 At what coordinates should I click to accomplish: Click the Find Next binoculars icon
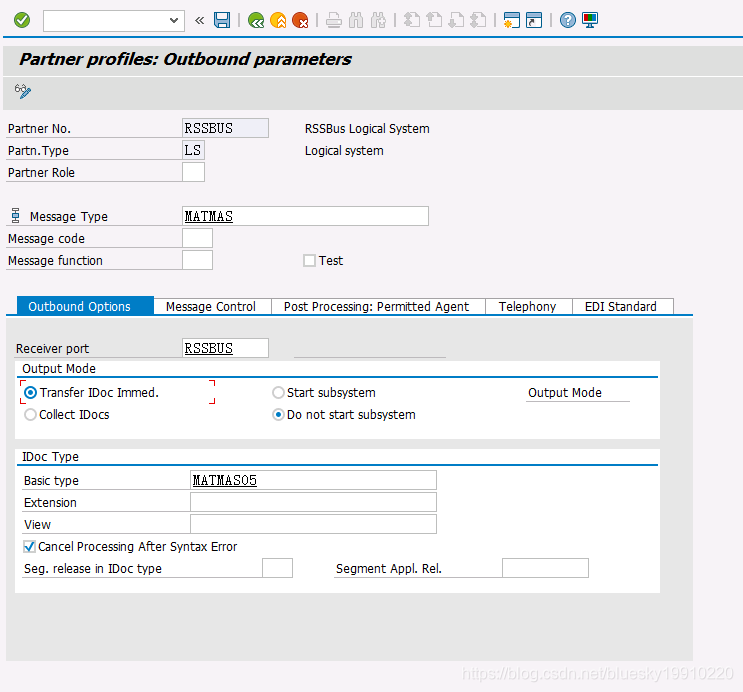pyautogui.click(x=378, y=20)
